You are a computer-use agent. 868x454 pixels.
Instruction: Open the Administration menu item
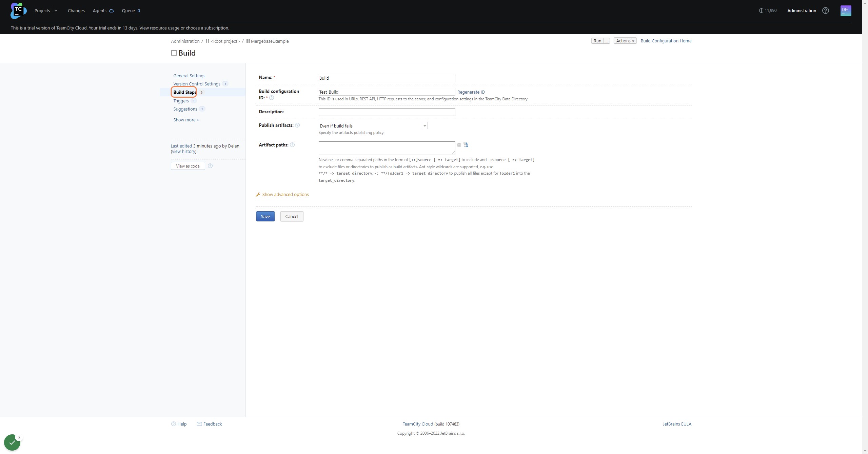(x=802, y=11)
